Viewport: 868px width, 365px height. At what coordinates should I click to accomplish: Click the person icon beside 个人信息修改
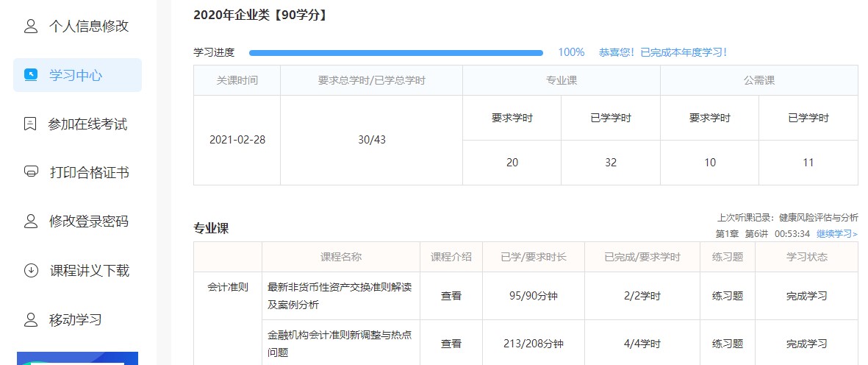click(x=31, y=26)
